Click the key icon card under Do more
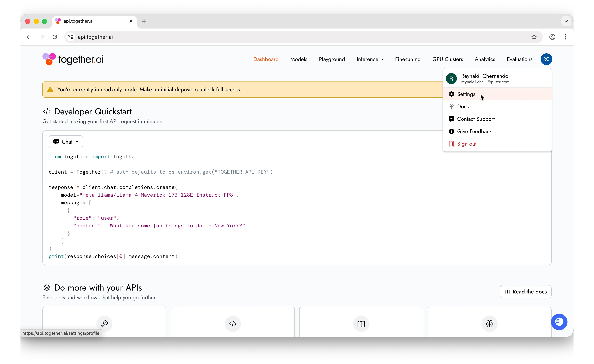This screenshot has height=364, width=594. click(104, 324)
